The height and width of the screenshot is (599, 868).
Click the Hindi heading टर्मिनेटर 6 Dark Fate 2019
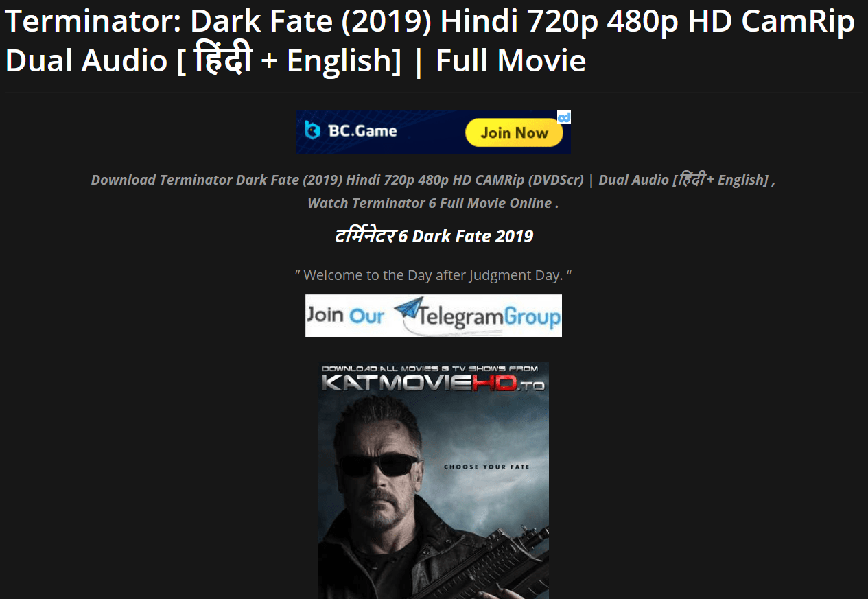pos(434,236)
